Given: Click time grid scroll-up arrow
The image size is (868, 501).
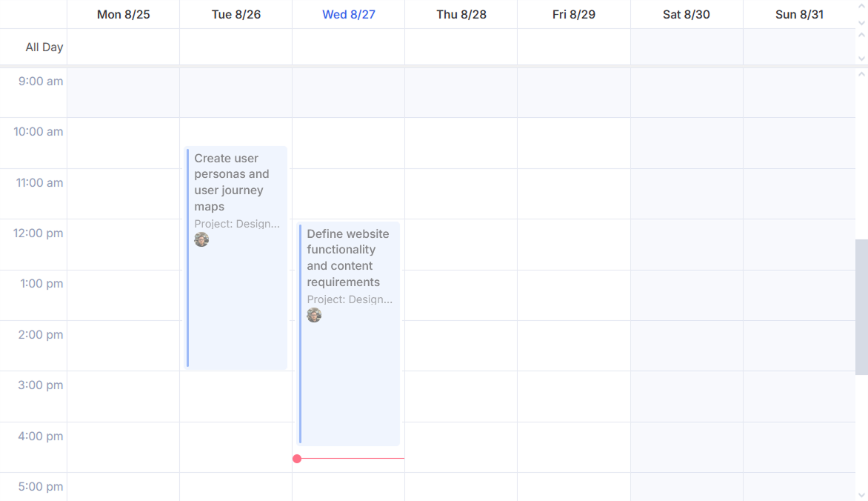Looking at the screenshot, I should pyautogui.click(x=861, y=74).
